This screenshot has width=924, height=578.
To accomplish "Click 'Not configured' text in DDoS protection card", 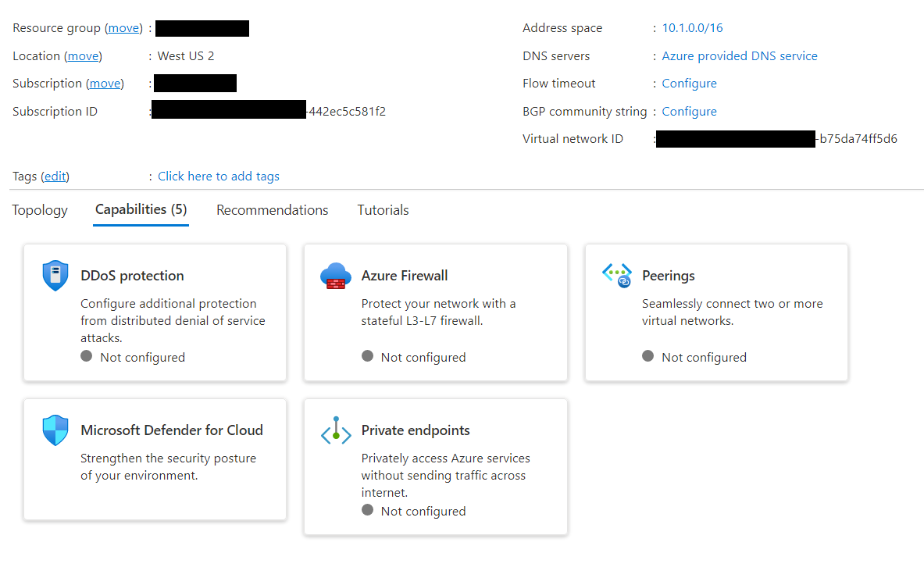I will pyautogui.click(x=143, y=358).
